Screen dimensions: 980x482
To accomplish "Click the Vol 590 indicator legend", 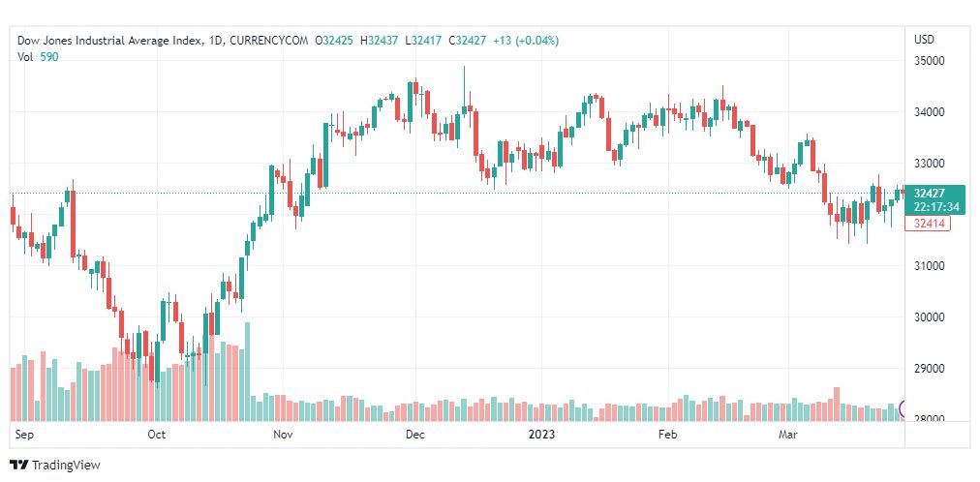I will click(38, 56).
